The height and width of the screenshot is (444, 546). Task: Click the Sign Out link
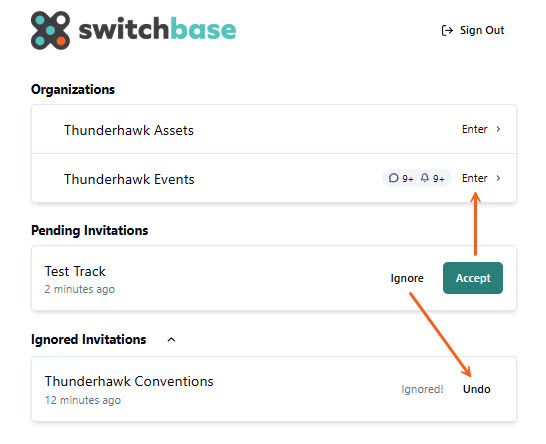[x=473, y=31]
